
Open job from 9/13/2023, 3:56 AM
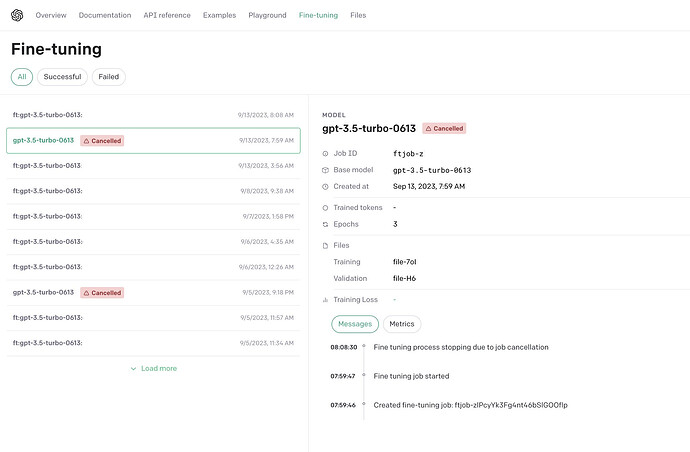pos(153,166)
